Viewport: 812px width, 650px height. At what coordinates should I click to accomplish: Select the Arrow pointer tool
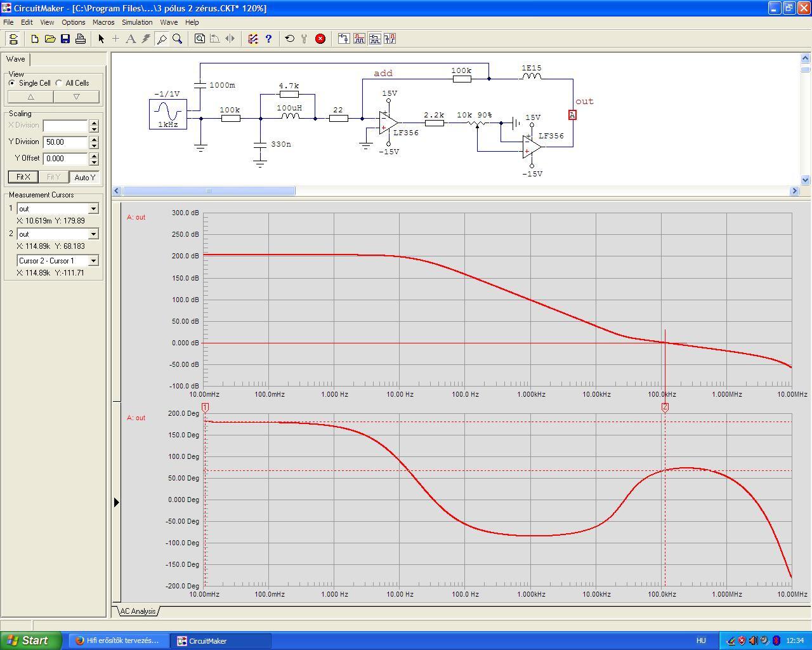pos(101,39)
